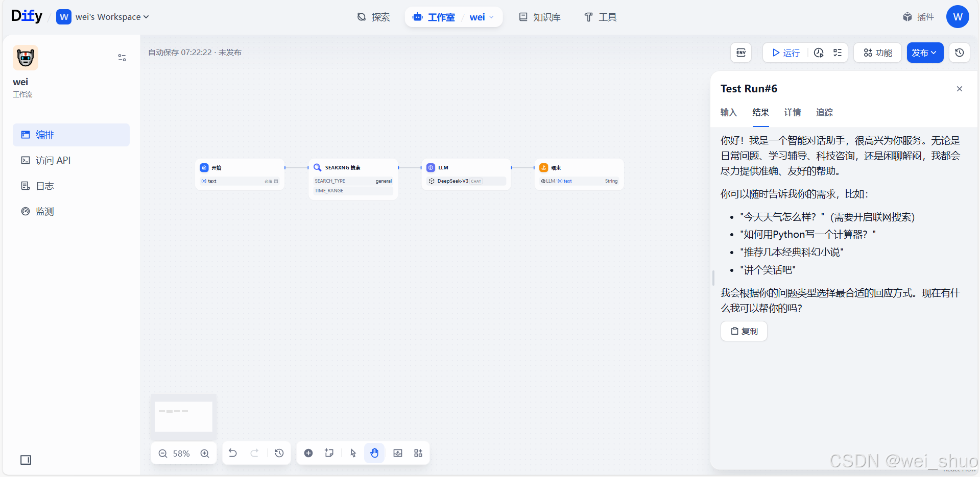Viewport: 980px width, 477px height.
Task: Click the TIME_RANGE row in SEARXNG node
Action: 353,191
